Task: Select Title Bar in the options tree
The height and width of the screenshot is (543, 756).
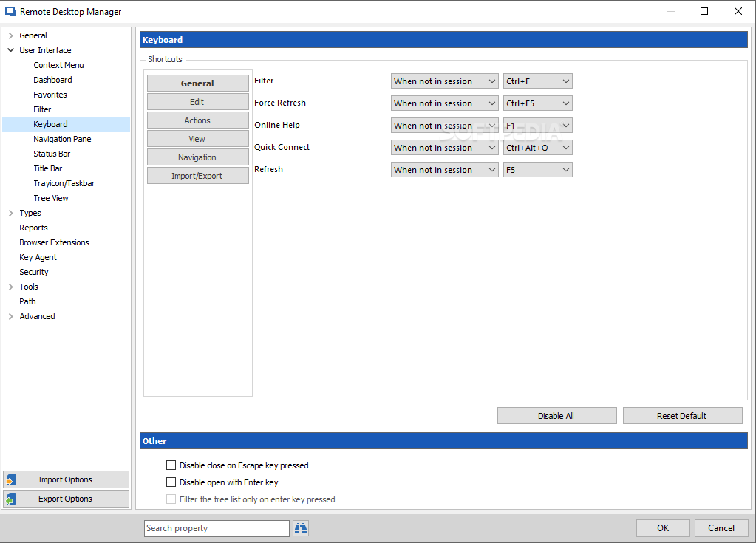Action: point(48,168)
